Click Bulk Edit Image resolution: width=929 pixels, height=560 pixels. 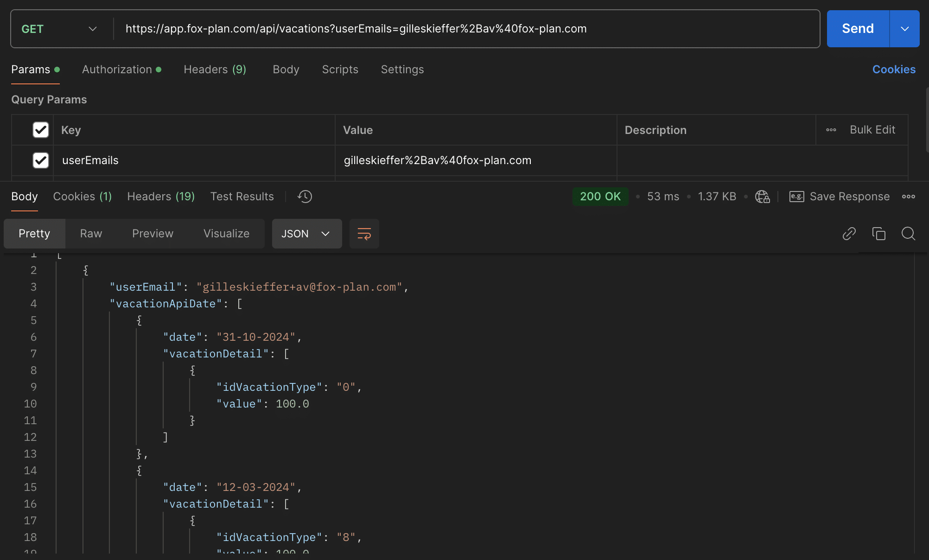click(x=872, y=130)
